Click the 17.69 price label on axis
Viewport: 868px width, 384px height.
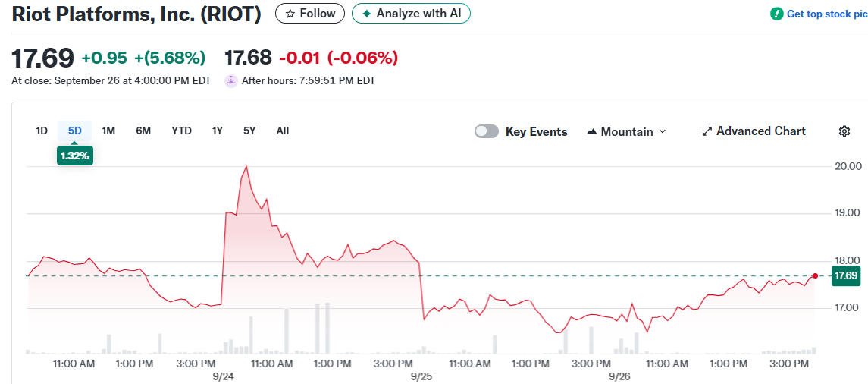[x=845, y=276]
